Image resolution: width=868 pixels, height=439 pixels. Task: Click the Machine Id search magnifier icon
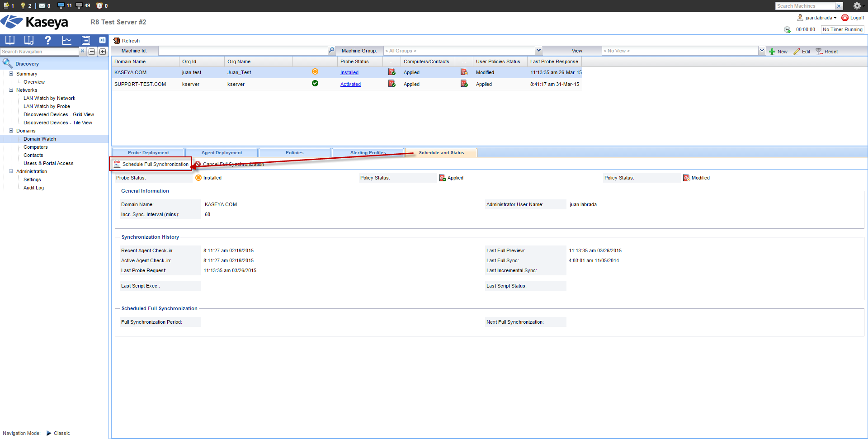pos(331,51)
